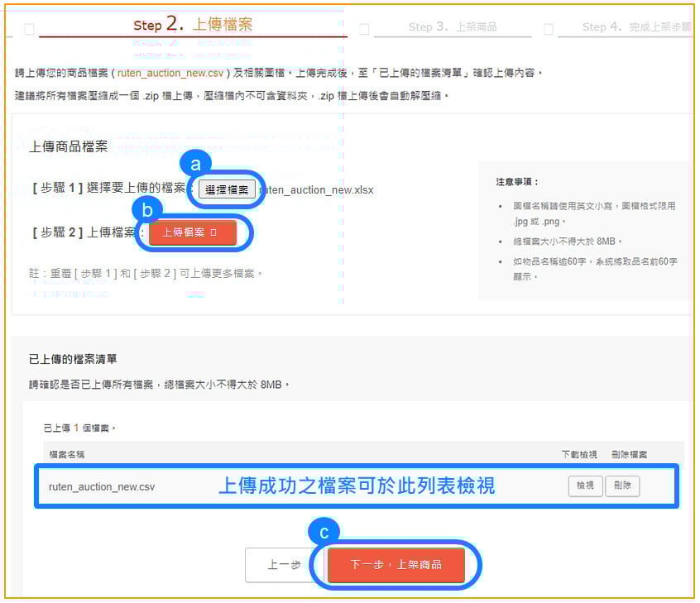Click the blue circle marker labeled c
700x603 pixels.
324,532
